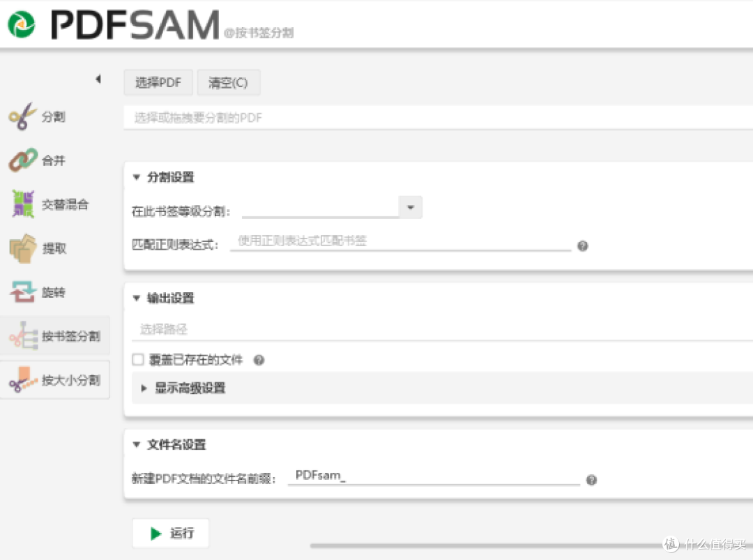Collapse the 分割设置 section
The image size is (753, 560).
137,177
